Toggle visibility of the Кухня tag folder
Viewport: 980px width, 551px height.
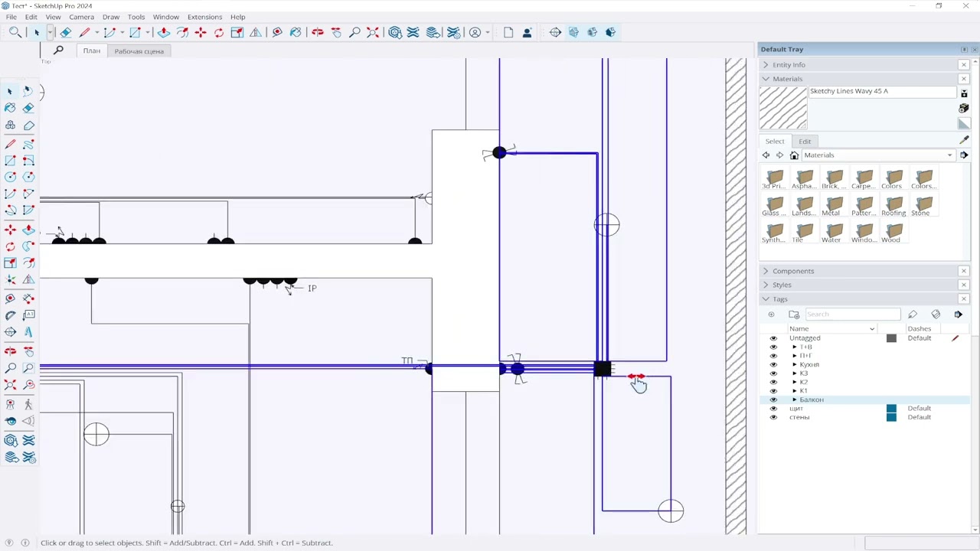point(773,364)
